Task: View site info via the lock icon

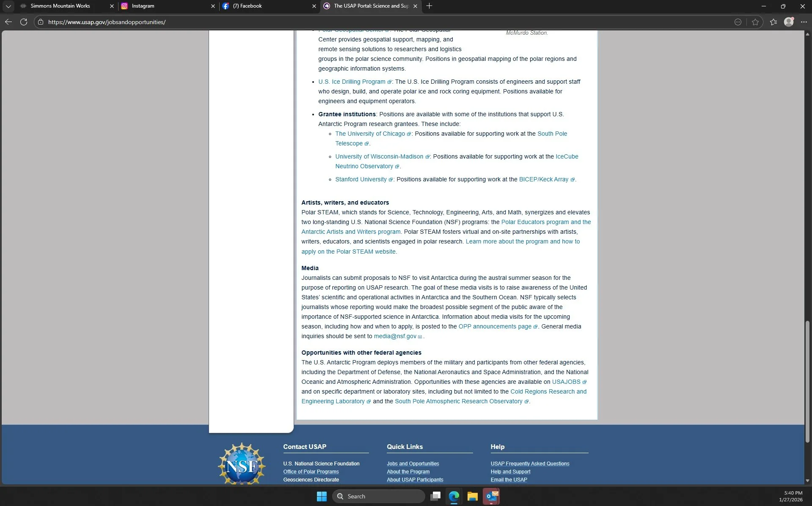Action: click(x=41, y=22)
